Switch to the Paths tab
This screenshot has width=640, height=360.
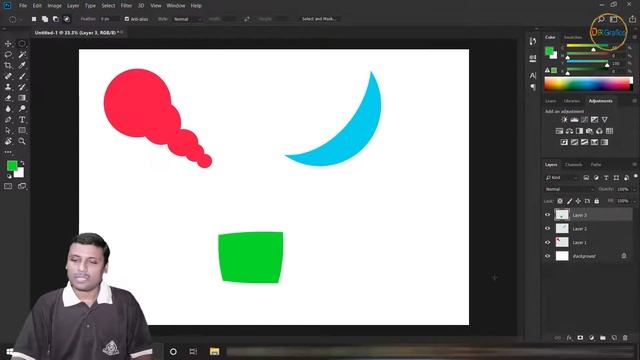(x=596, y=164)
